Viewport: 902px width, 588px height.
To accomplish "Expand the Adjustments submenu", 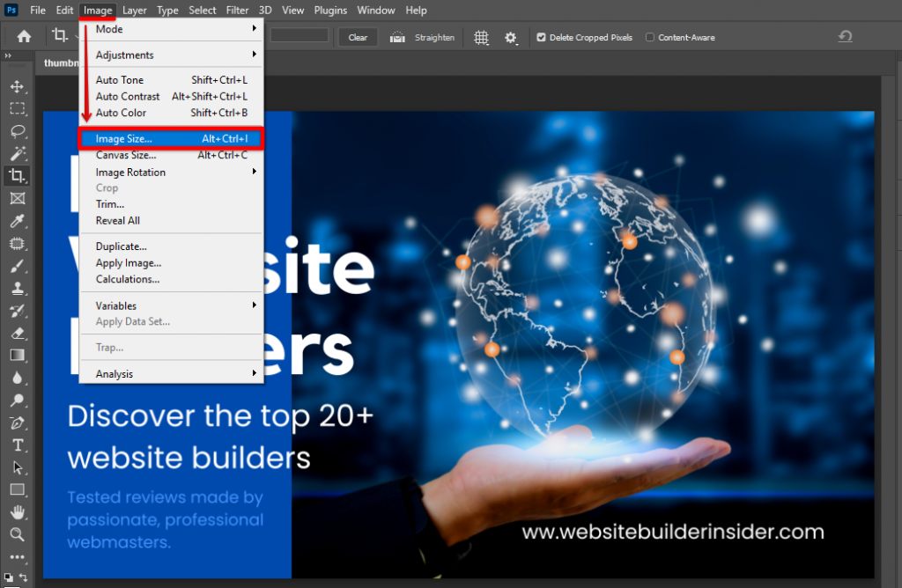I will coord(123,54).
